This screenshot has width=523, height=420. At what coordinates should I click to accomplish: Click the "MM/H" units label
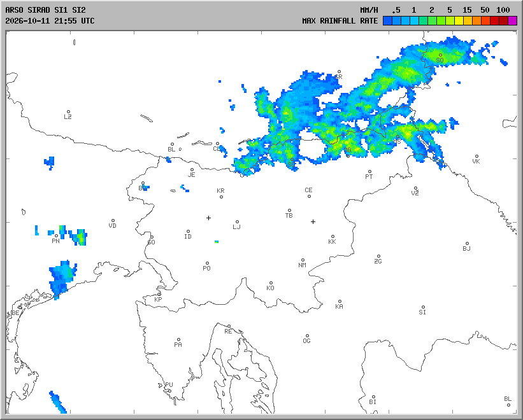click(369, 10)
